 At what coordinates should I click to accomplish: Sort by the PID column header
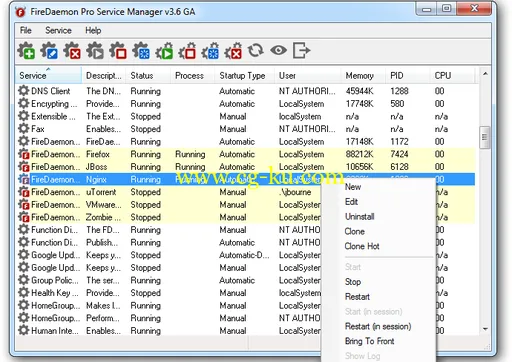tap(408, 75)
